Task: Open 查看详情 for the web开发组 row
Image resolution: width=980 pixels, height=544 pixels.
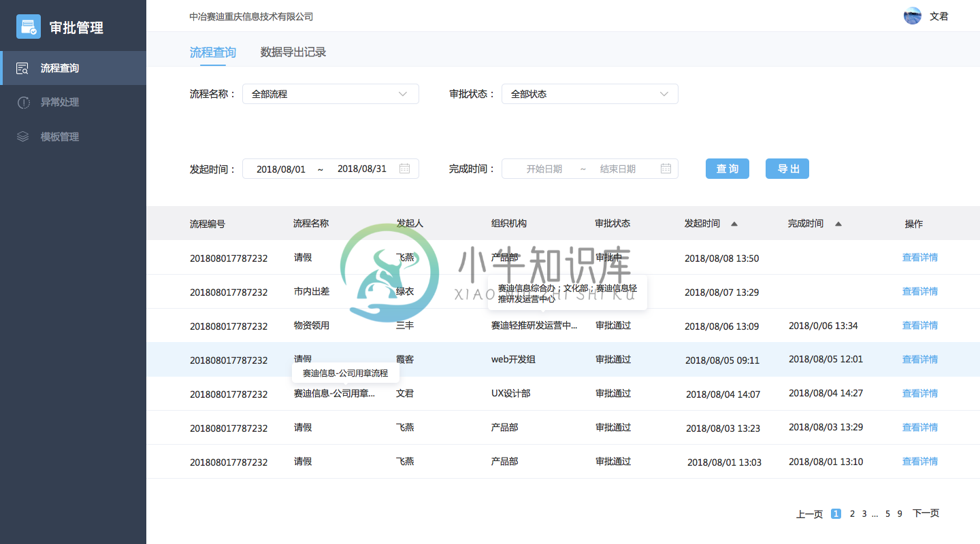Action: pyautogui.click(x=920, y=360)
